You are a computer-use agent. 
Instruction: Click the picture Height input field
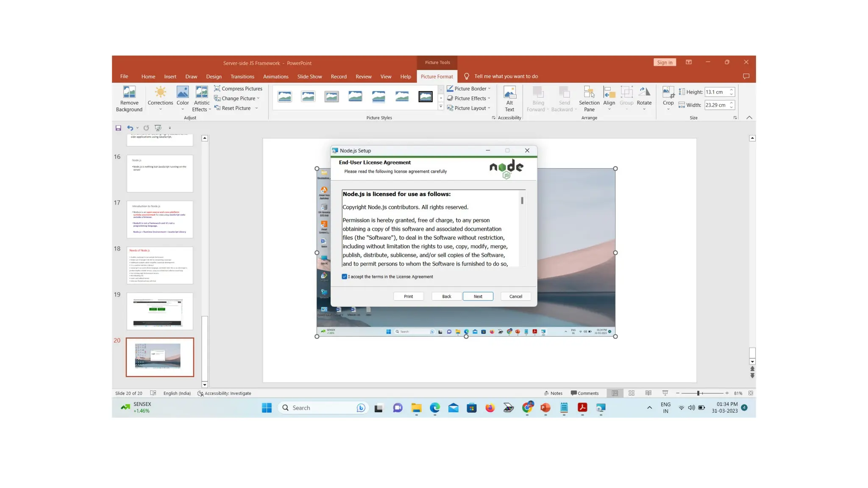click(716, 92)
